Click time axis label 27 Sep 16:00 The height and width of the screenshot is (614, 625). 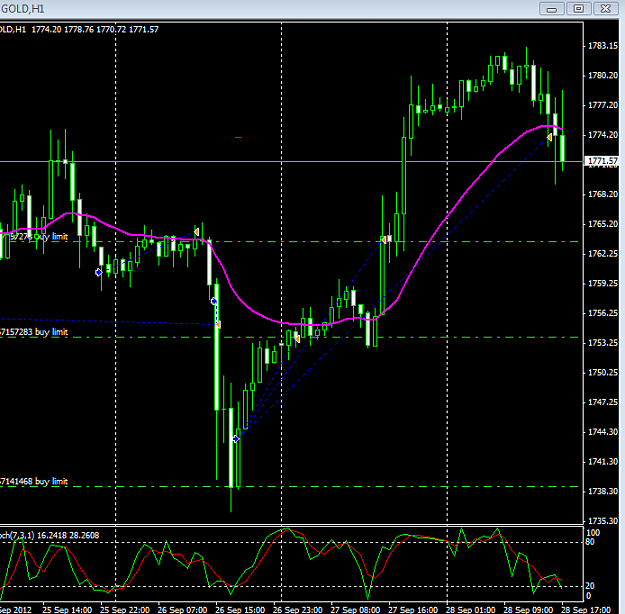(413, 610)
